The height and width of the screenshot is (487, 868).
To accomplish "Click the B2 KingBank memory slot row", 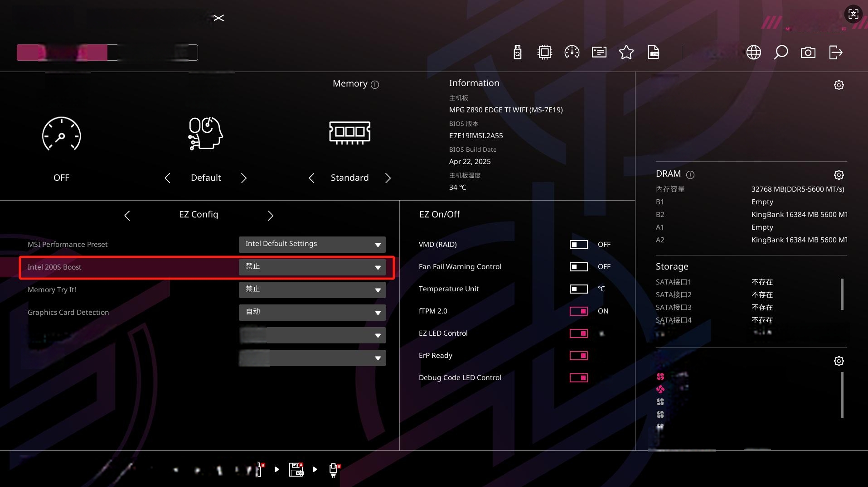I will click(751, 215).
